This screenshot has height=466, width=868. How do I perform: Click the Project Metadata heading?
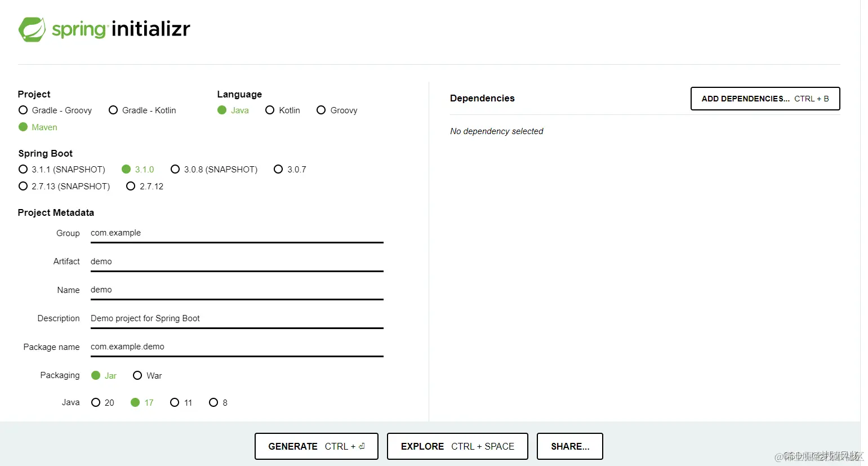tap(56, 212)
